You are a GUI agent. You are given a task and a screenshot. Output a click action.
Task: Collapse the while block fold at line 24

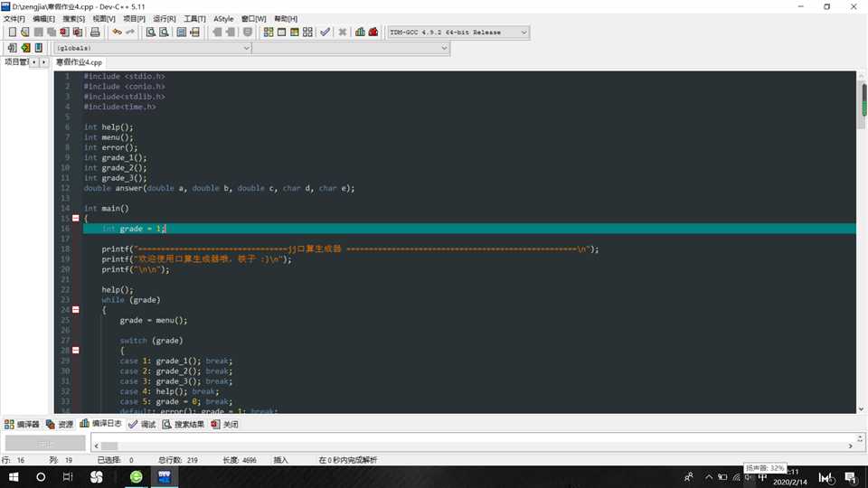[x=76, y=310]
